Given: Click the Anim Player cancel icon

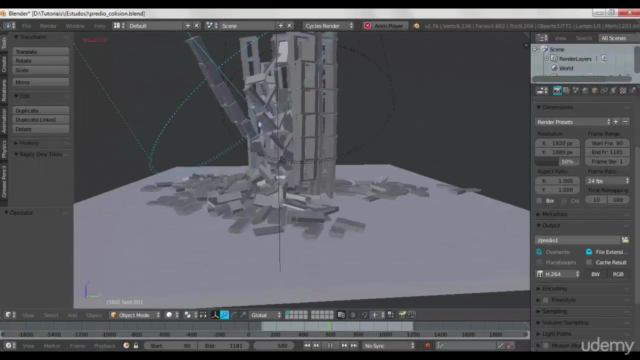Looking at the screenshot, I should (367, 26).
